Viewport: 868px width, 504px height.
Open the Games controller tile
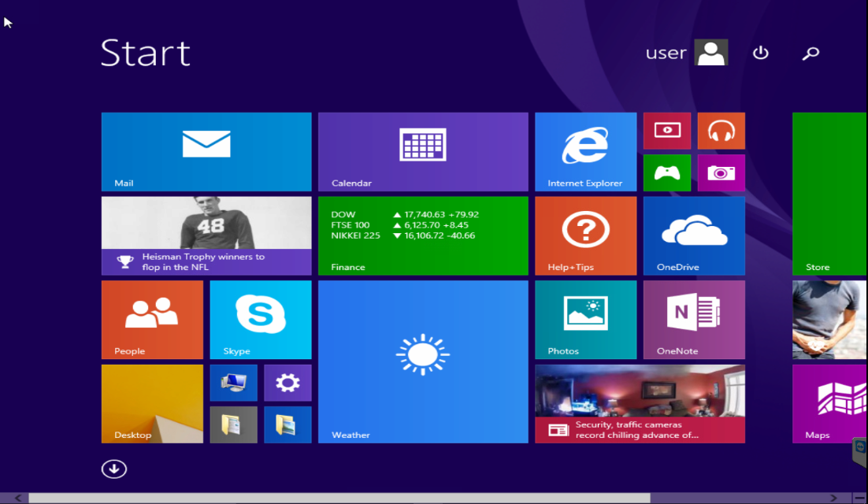(667, 173)
